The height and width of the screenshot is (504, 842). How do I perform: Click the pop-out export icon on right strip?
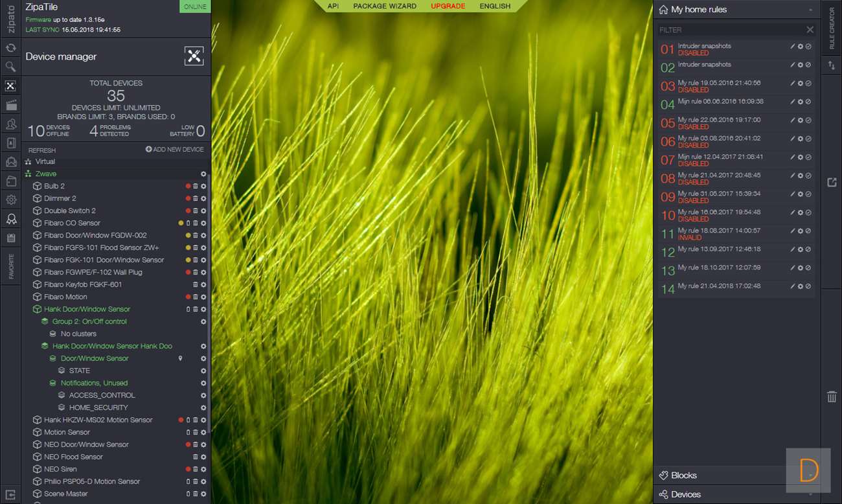pyautogui.click(x=832, y=183)
